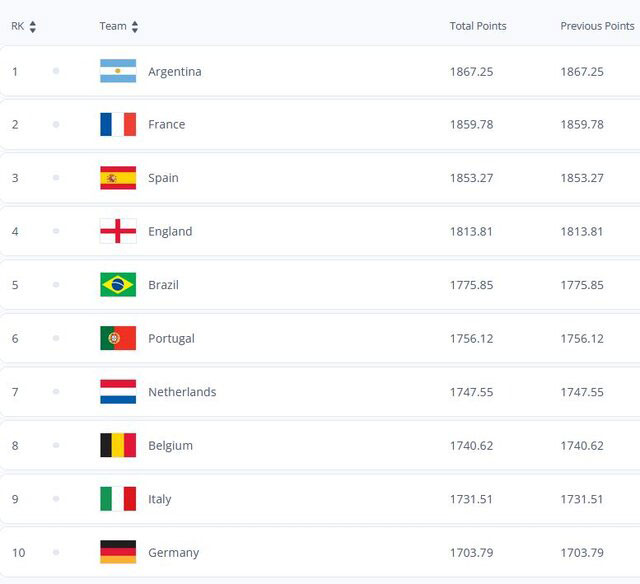The width and height of the screenshot is (640, 584).
Task: Click the Italy flag icon
Action: coord(118,499)
